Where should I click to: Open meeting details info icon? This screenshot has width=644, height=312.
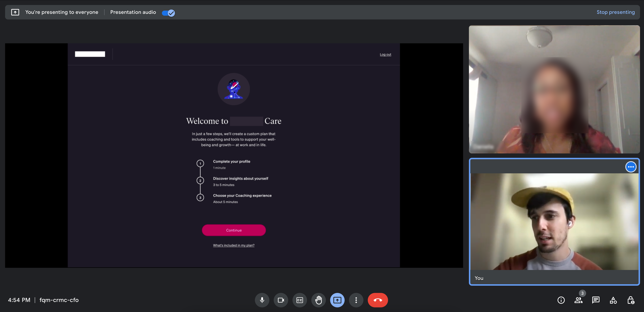561,300
